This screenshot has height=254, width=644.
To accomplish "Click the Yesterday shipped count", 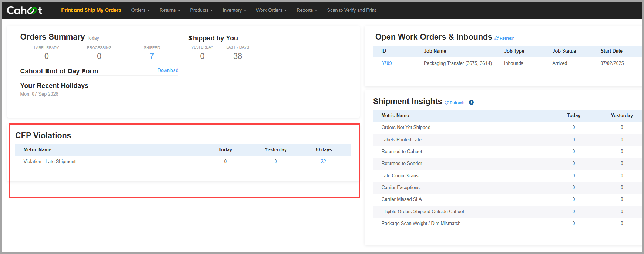I will [202, 56].
